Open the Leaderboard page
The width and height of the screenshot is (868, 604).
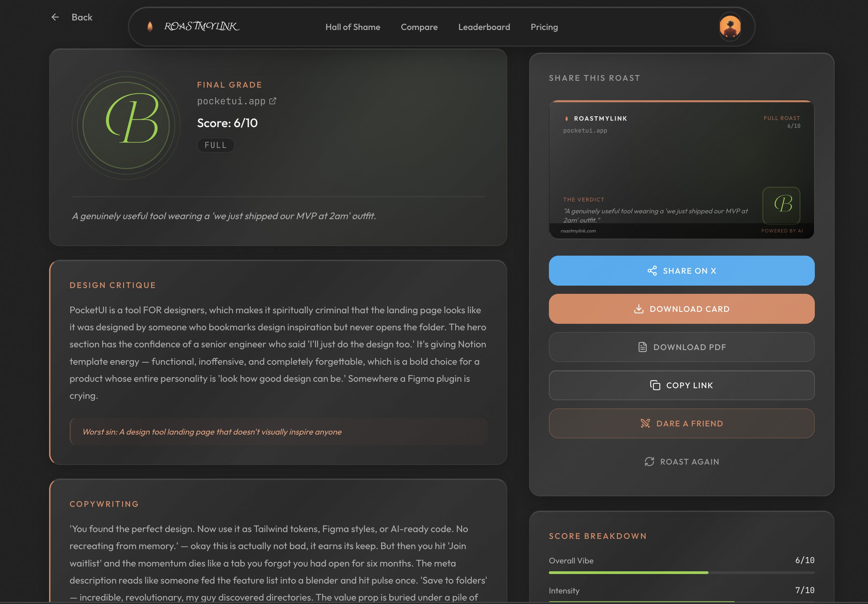point(484,27)
